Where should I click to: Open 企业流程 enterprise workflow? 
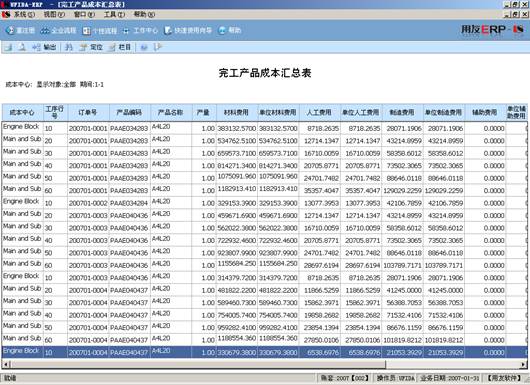tap(58, 30)
